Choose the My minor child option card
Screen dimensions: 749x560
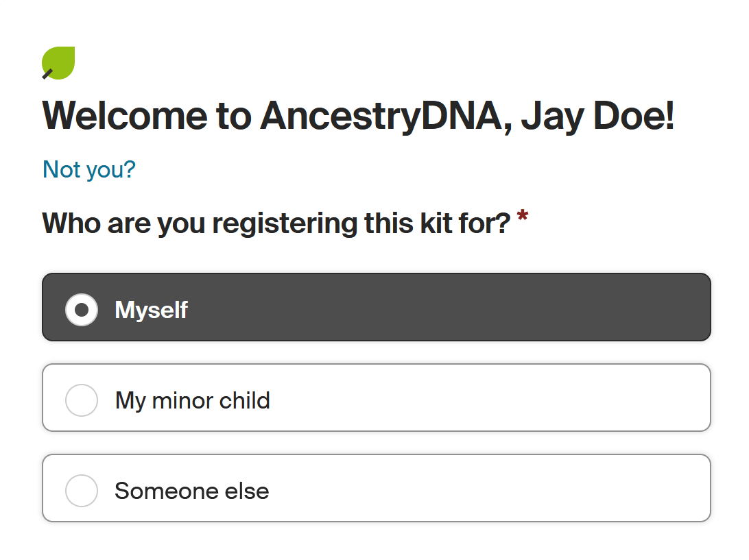coord(377,398)
